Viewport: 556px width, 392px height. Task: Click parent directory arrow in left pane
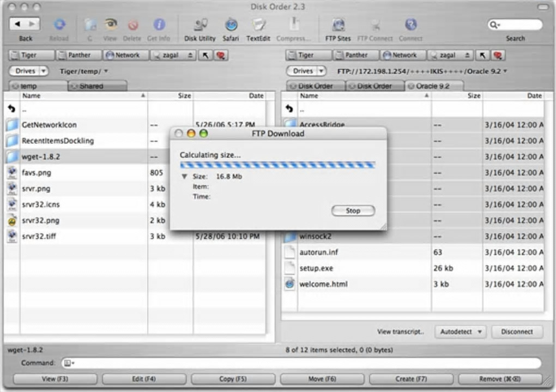(11, 109)
